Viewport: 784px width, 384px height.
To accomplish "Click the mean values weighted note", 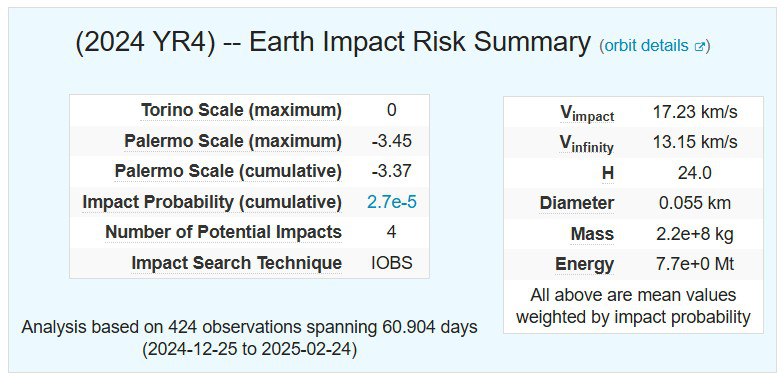I will pyautogui.click(x=633, y=306).
